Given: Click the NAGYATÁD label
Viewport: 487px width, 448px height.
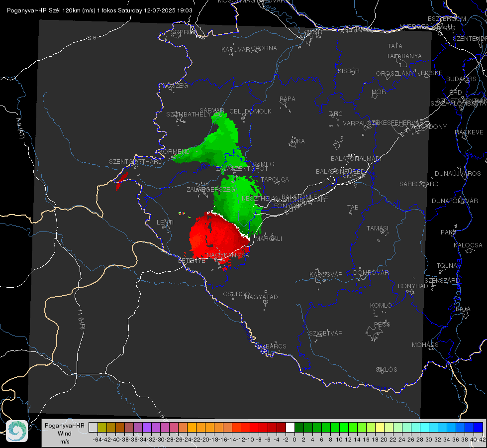Looking at the screenshot, I should (x=261, y=297).
